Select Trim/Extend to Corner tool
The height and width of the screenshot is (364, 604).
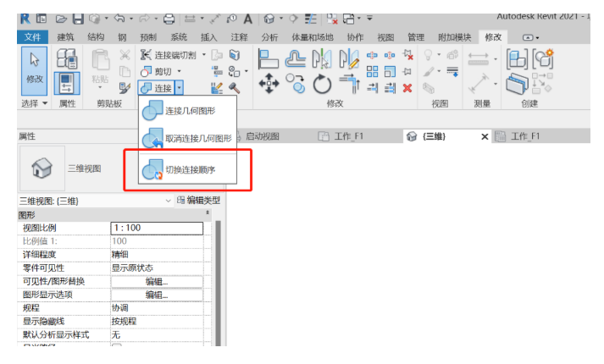tap(349, 84)
